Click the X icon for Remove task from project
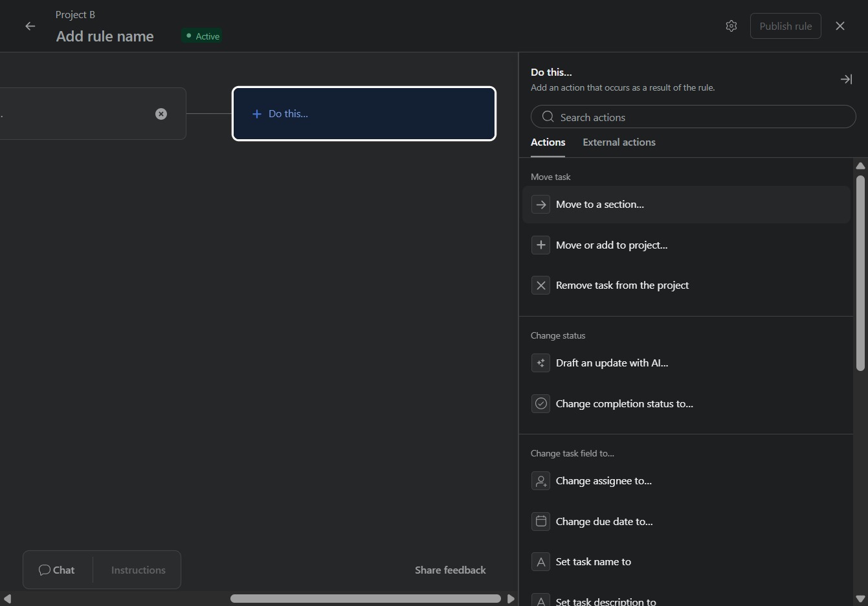 click(x=541, y=286)
